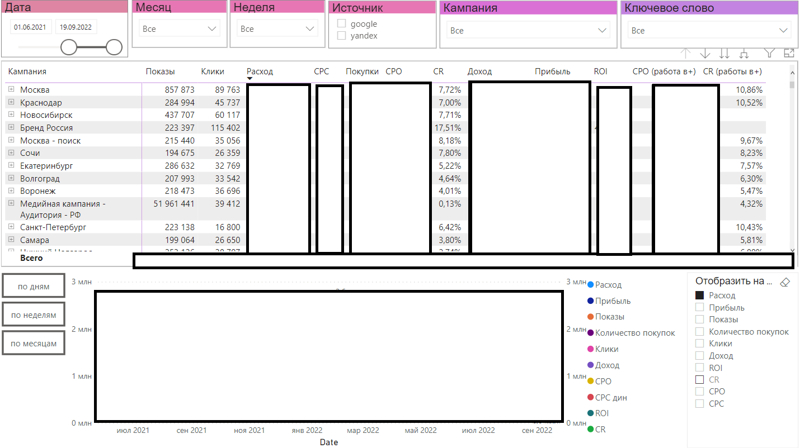Uncheck the Расход display checkbox

click(700, 296)
